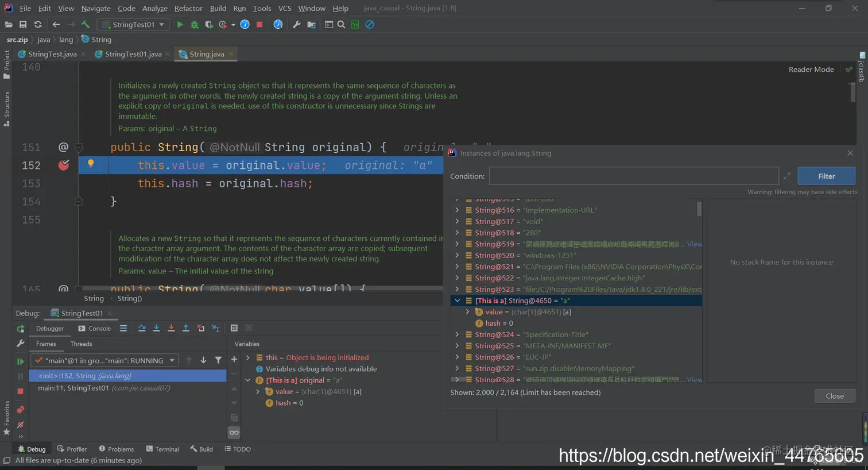Navigate back with the left arrow icon

coord(56,25)
